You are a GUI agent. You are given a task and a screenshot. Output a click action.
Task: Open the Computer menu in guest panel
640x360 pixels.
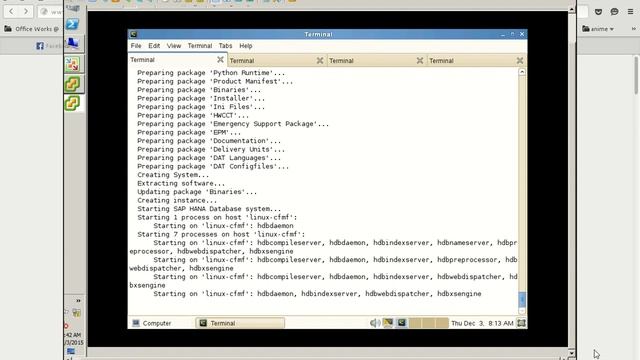pos(152,323)
